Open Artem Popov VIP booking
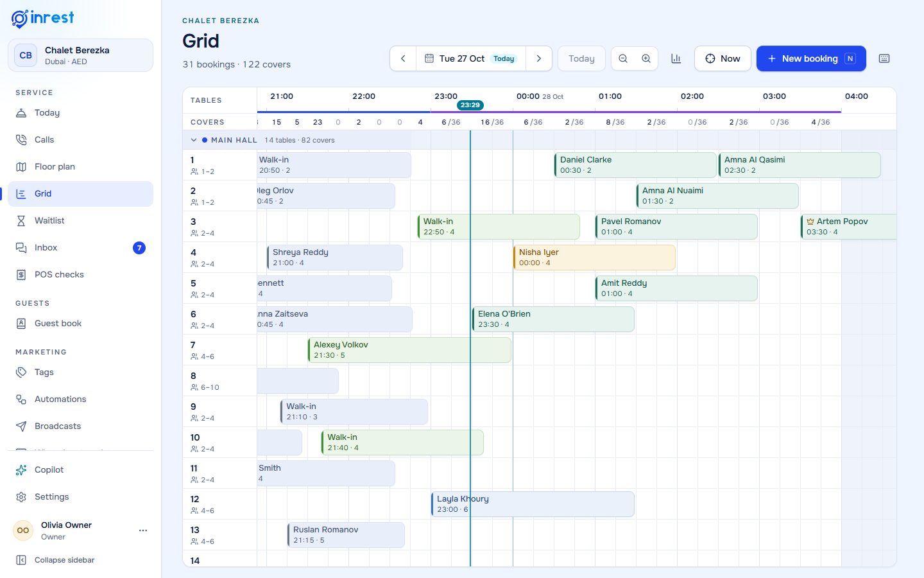This screenshot has width=924, height=578. click(848, 227)
